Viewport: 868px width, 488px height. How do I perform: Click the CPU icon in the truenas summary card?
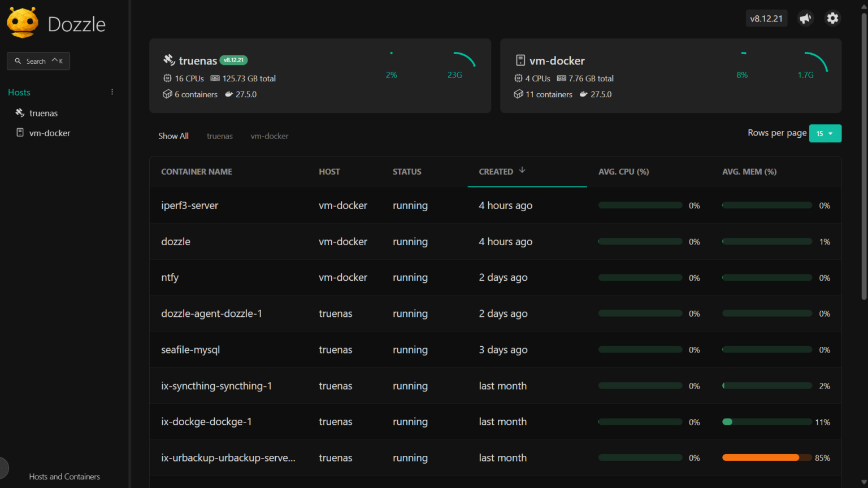(x=167, y=78)
